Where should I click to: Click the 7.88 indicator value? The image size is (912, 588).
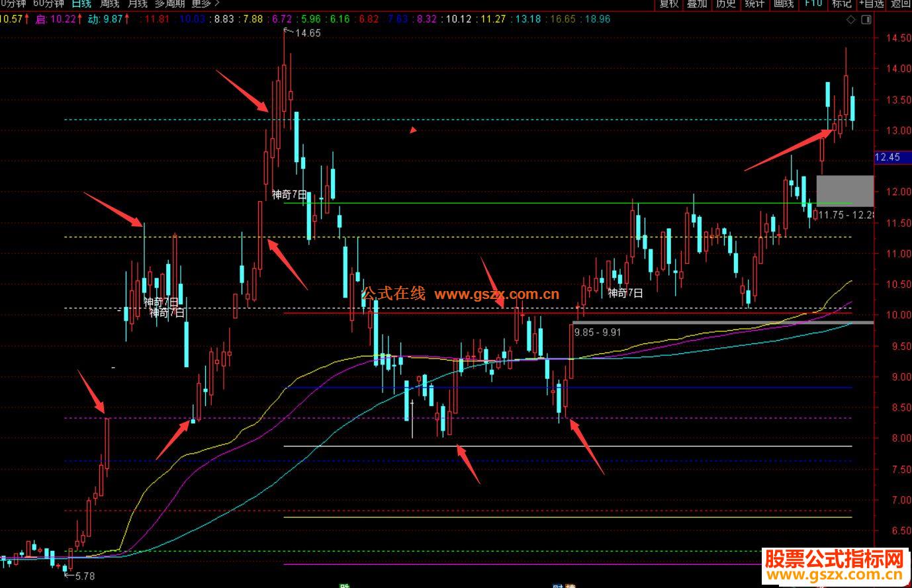click(252, 19)
